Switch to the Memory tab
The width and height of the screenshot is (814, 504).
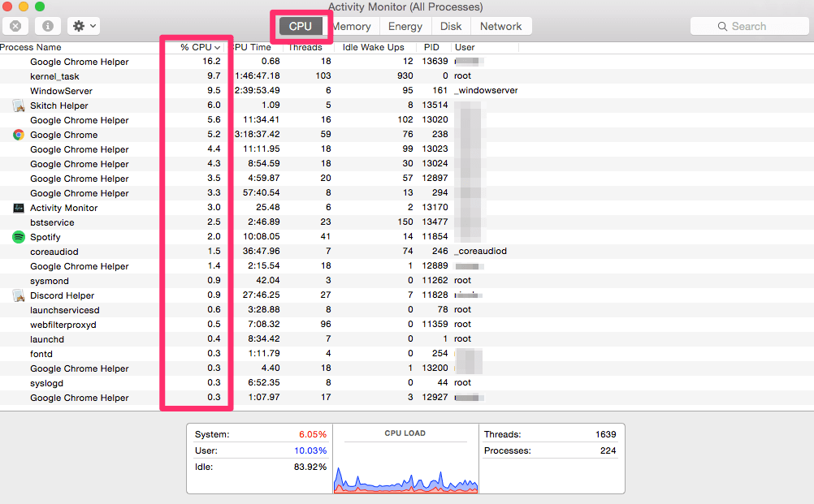352,27
